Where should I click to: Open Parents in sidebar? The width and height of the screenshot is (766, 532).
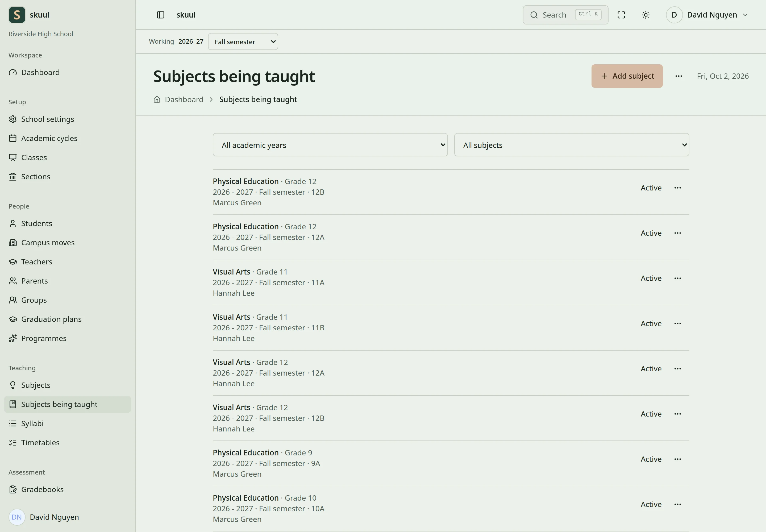[x=67, y=281]
